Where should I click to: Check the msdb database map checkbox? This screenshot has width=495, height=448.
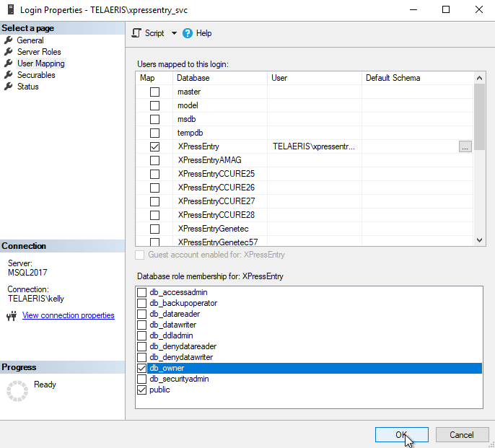point(154,119)
